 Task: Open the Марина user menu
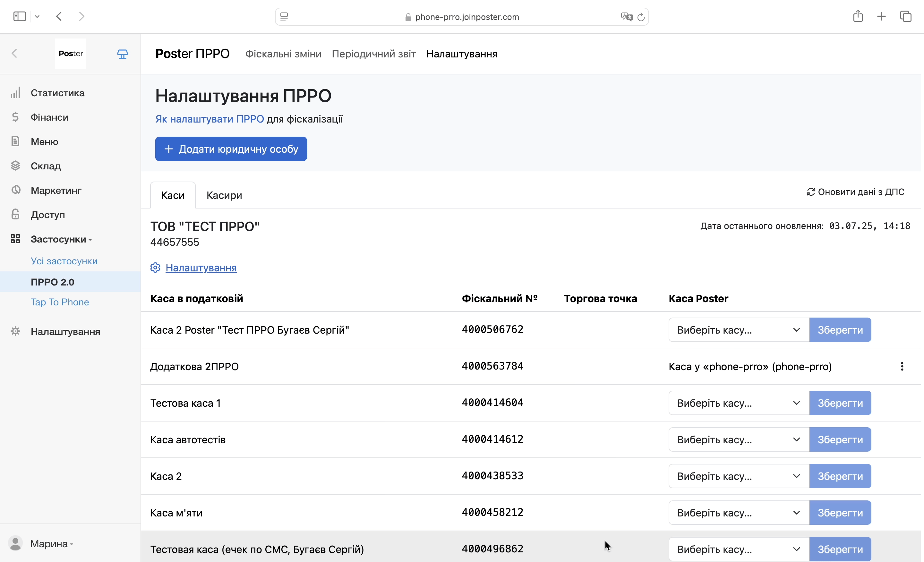(x=51, y=543)
